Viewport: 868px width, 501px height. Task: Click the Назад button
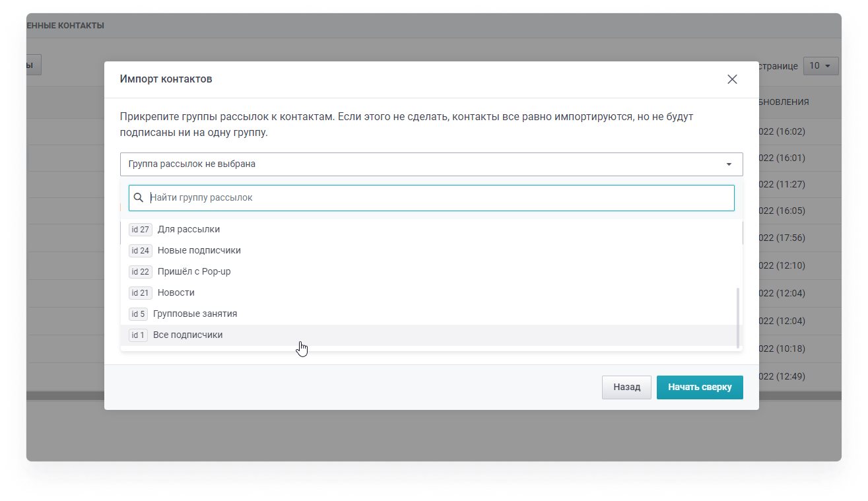pyautogui.click(x=626, y=387)
